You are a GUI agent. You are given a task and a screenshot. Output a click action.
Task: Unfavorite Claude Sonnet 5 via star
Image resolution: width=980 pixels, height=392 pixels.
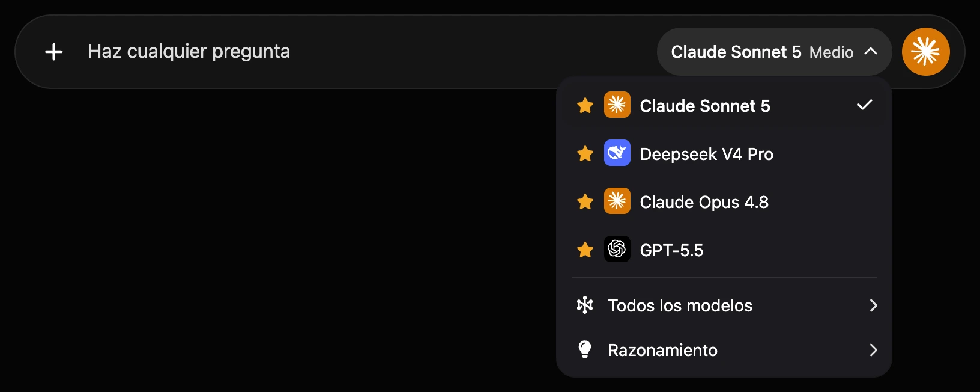[585, 106]
